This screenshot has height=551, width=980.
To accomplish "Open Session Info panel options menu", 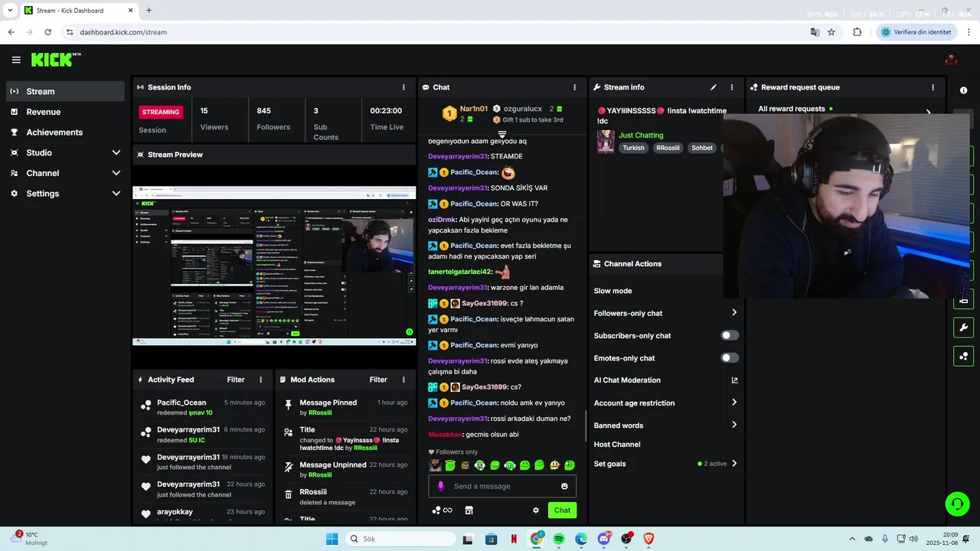I will (403, 87).
